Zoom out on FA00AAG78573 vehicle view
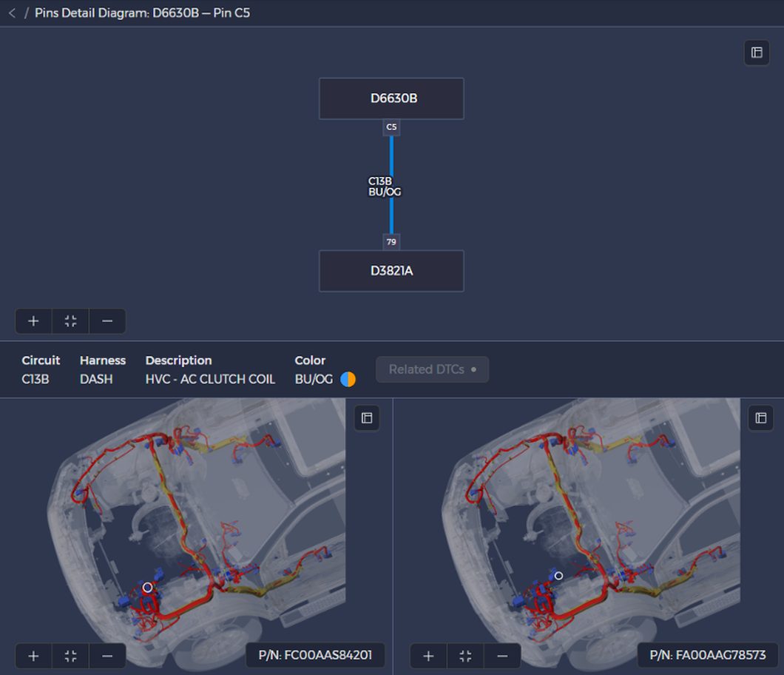The width and height of the screenshot is (784, 675). click(502, 656)
